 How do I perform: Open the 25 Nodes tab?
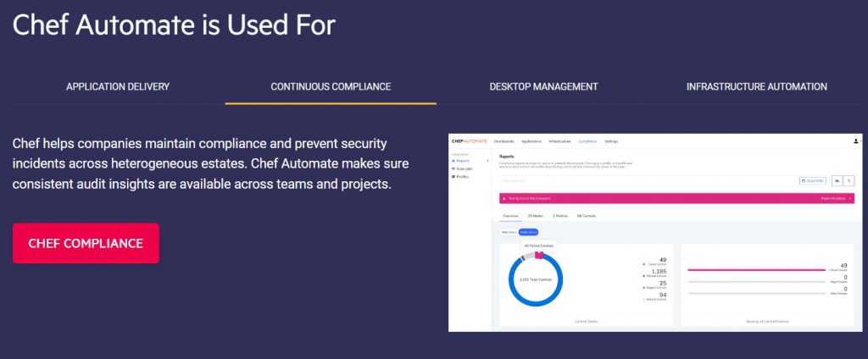(536, 216)
